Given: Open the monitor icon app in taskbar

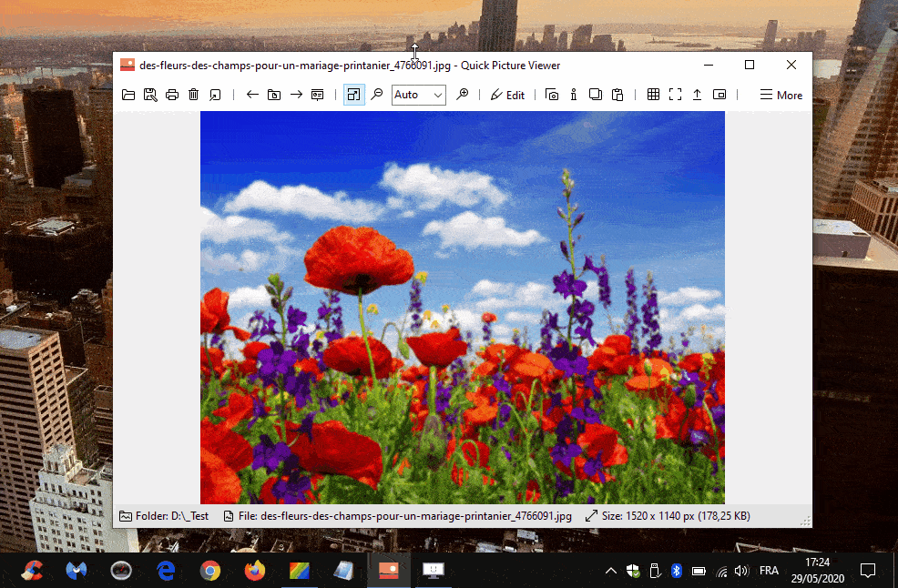Looking at the screenshot, I should coord(434,571).
